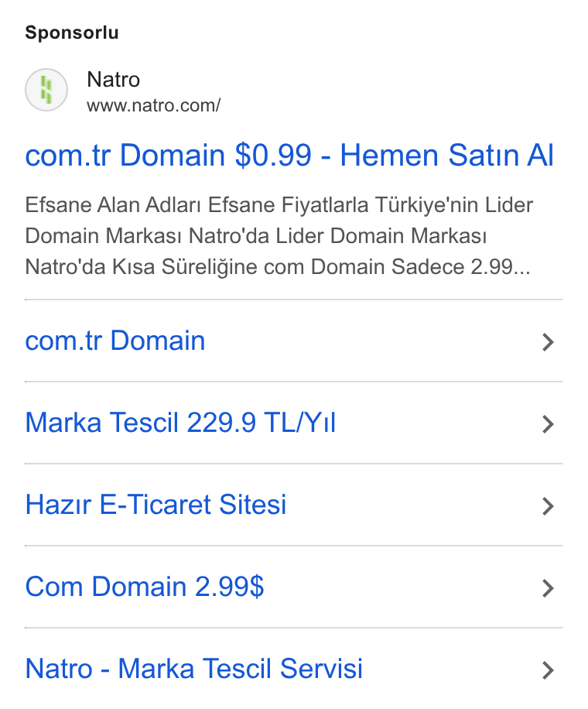Click the Sponsorlu label

(72, 33)
